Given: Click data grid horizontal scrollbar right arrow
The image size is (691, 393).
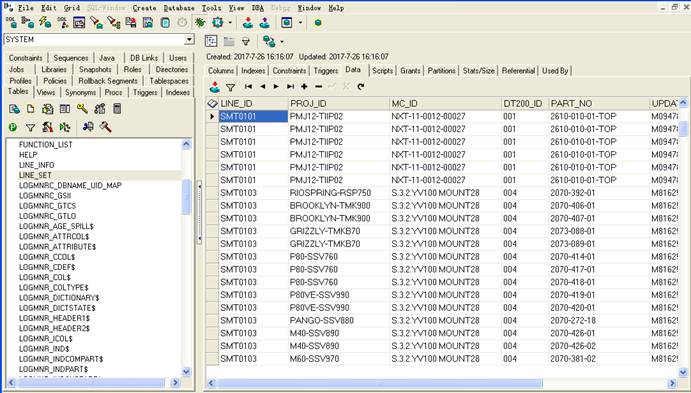Looking at the screenshot, I should pyautogui.click(x=672, y=383).
